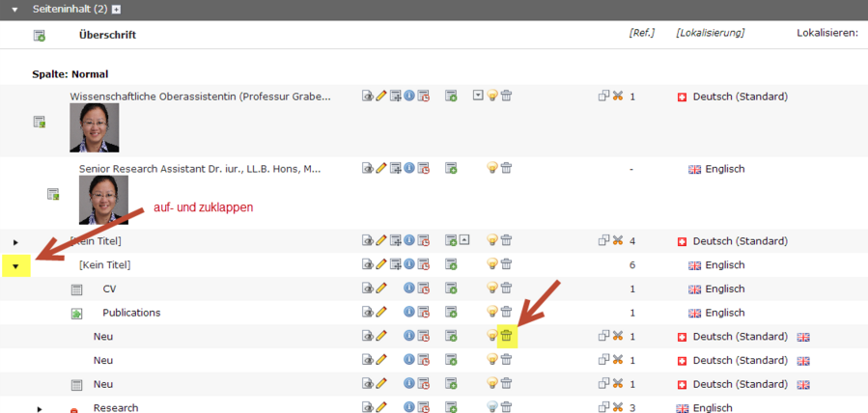868x413 pixels.
Task: Edit the CV record with pencil
Action: [380, 288]
